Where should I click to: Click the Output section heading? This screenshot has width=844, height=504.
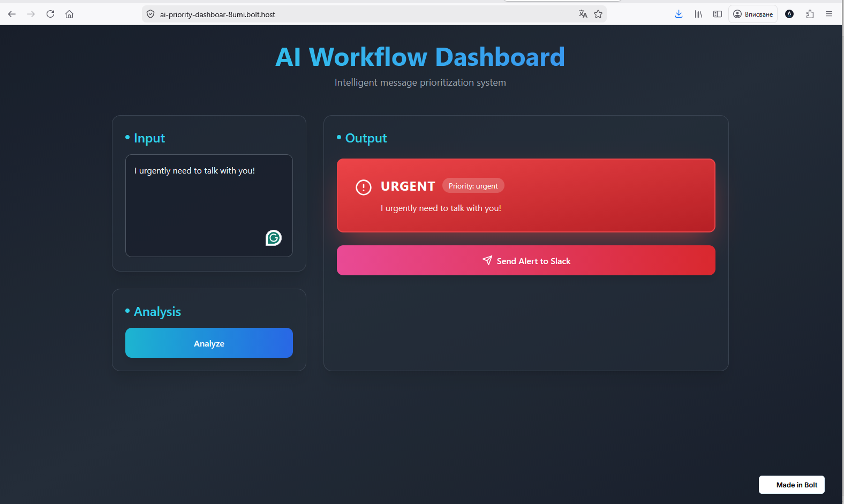[366, 138]
